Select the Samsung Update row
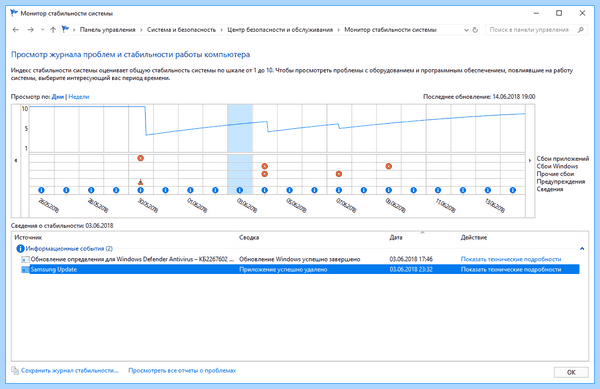The image size is (600, 389). point(300,270)
